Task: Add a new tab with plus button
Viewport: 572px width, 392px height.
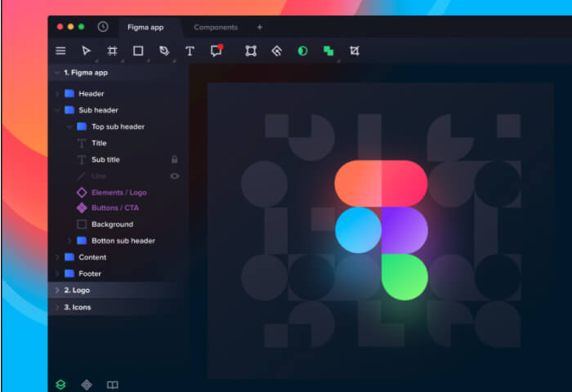Action: tap(260, 27)
